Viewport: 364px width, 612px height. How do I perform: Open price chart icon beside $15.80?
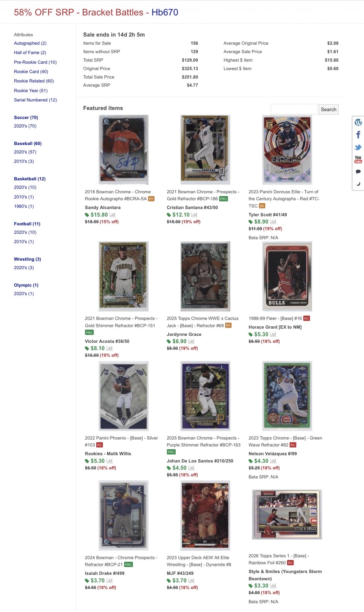113,215
